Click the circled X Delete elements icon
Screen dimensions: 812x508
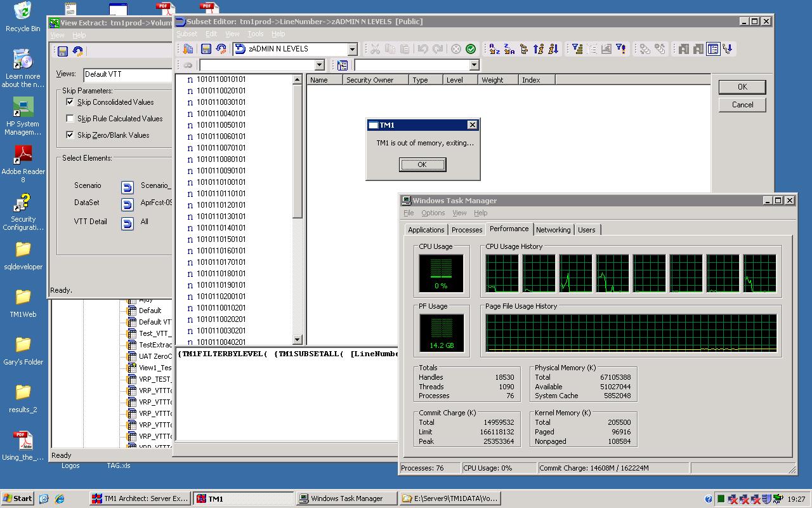point(456,49)
